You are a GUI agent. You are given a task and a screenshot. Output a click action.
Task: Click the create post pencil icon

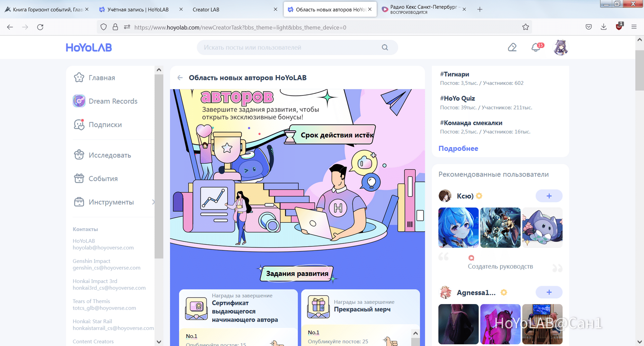[x=512, y=47]
